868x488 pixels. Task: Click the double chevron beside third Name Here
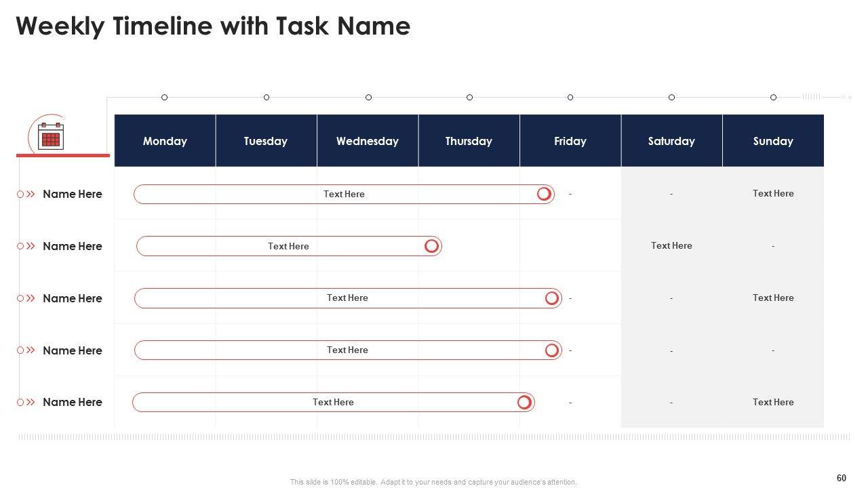[x=31, y=298]
